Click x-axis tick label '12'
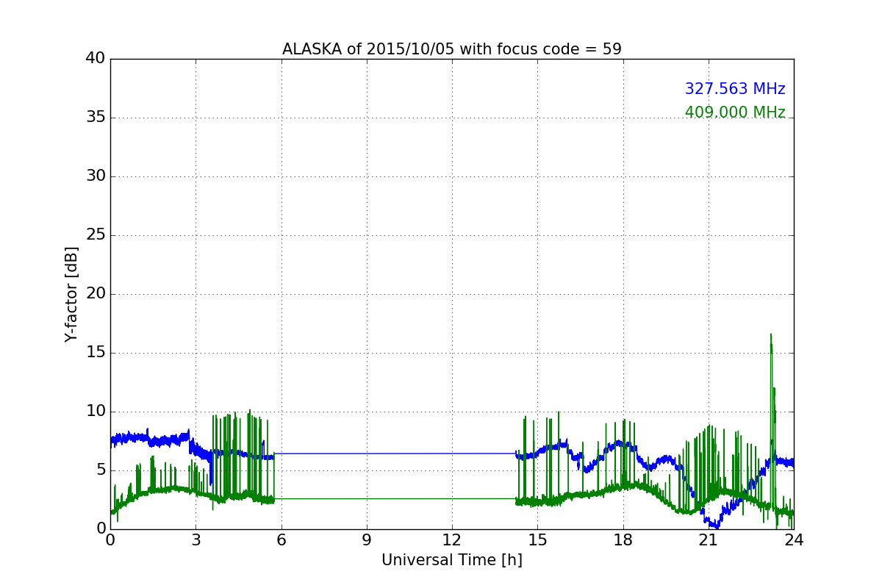Viewport: 882px width, 588px height. coord(452,540)
